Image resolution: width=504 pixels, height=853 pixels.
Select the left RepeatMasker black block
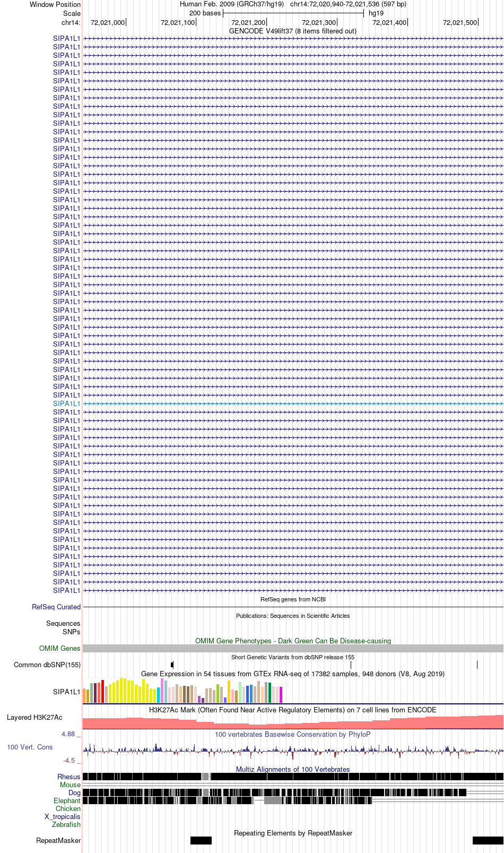click(x=201, y=840)
